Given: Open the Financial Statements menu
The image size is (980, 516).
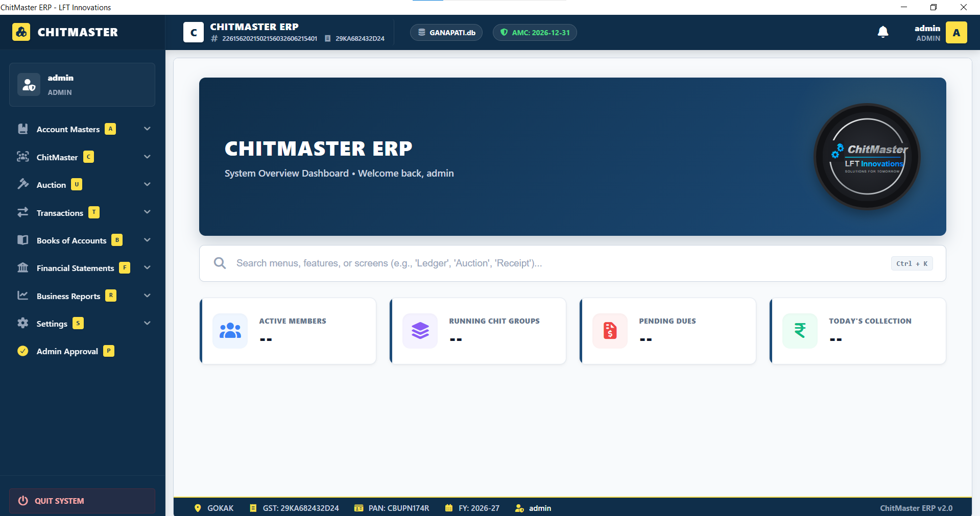Looking at the screenshot, I should 82,267.
